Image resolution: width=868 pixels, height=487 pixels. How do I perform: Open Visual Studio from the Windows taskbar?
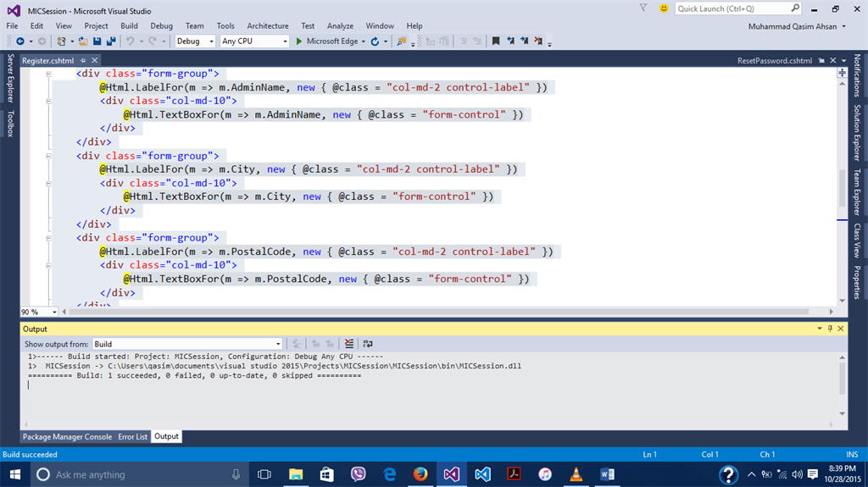coord(451,474)
